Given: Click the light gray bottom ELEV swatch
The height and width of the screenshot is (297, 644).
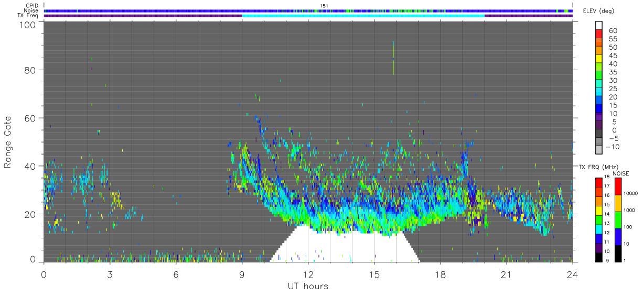Looking at the screenshot, I should [599, 151].
